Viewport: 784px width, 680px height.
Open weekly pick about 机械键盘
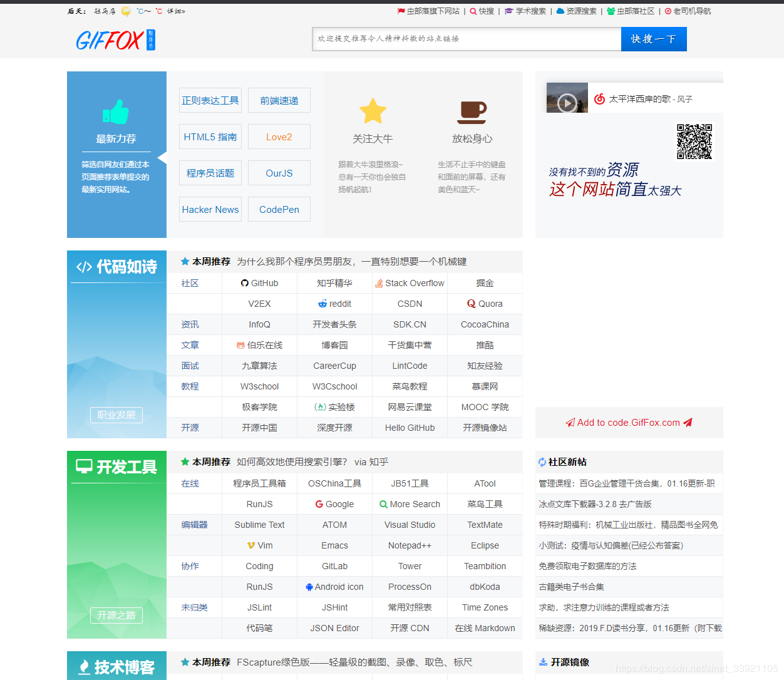(x=352, y=262)
